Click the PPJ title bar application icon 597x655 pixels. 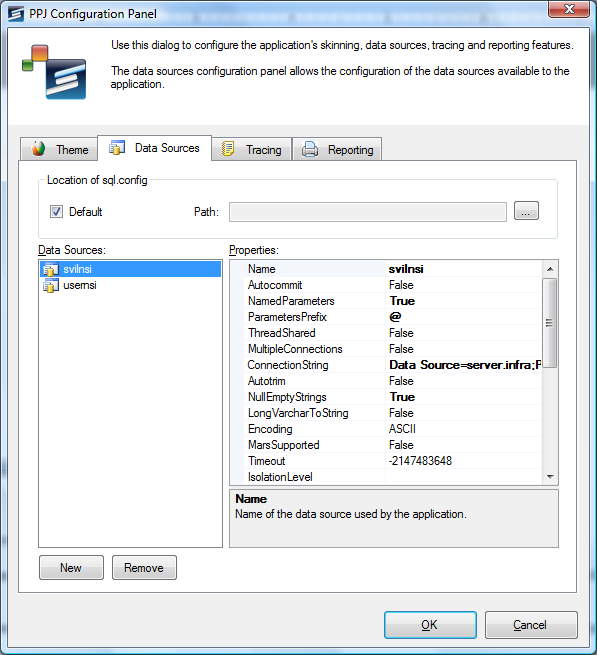tap(16, 14)
